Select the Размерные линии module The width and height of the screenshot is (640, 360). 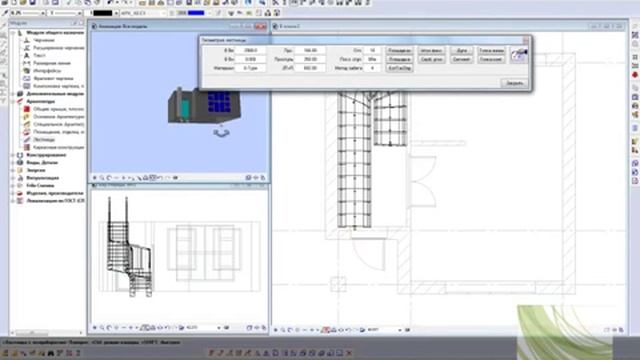coord(52,63)
